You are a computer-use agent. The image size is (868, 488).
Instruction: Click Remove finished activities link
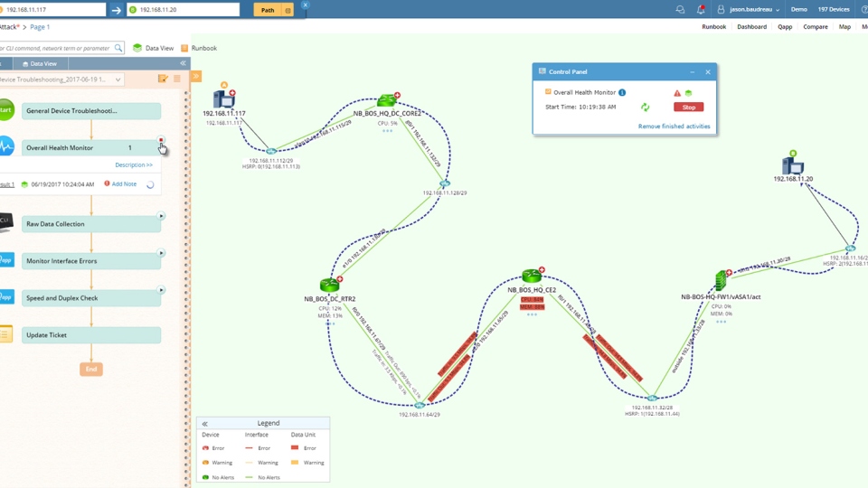click(674, 127)
